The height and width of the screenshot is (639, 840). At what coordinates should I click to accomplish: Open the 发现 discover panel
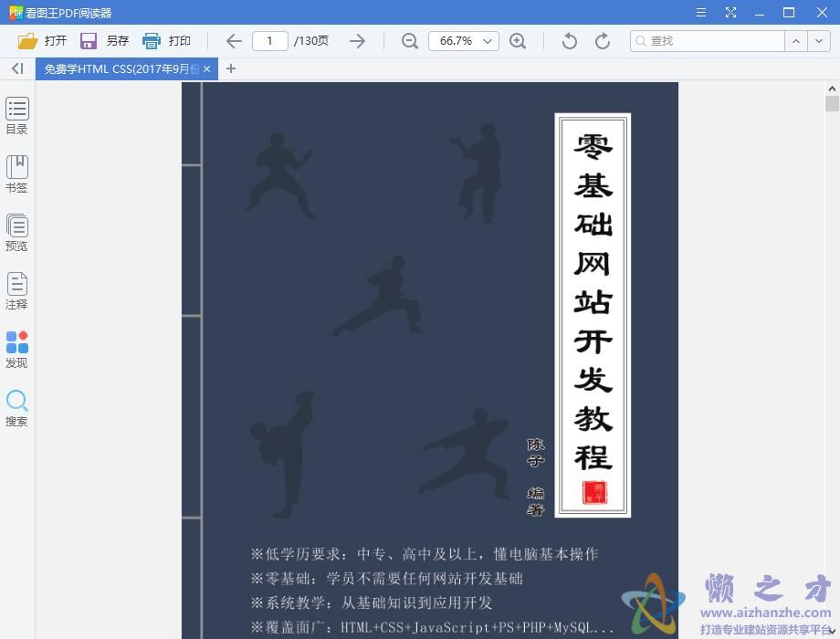coord(16,350)
